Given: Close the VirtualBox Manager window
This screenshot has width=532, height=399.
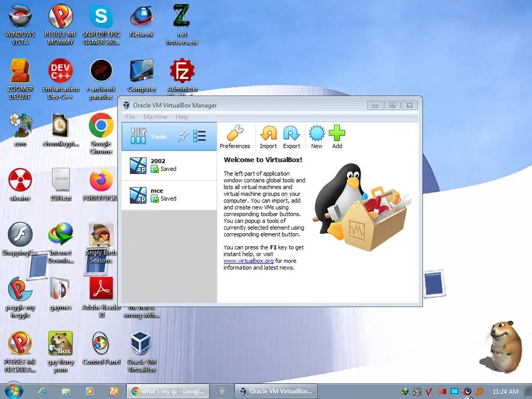Looking at the screenshot, I should (409, 105).
